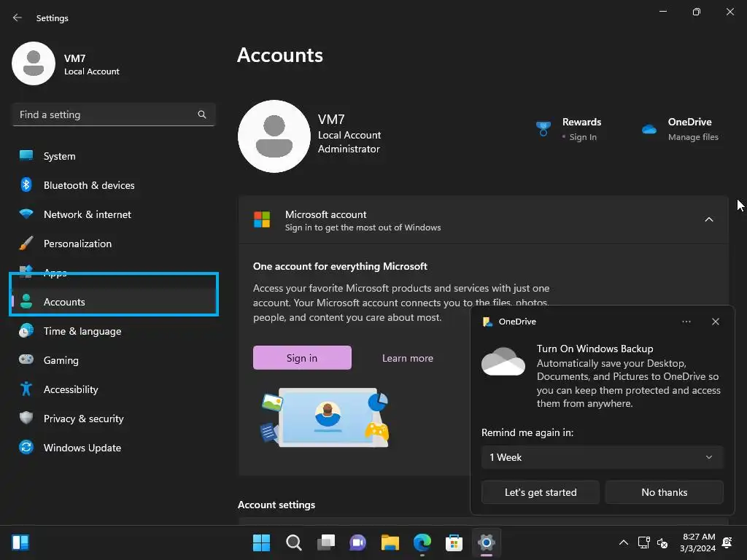Open OneDrive Manage files
The width and height of the screenshot is (747, 560).
click(693, 137)
